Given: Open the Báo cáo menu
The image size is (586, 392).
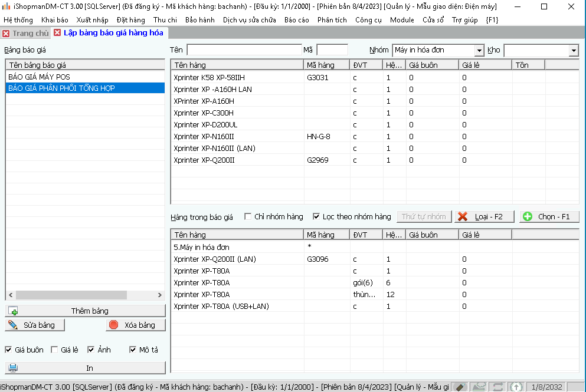Looking at the screenshot, I should pos(297,20).
